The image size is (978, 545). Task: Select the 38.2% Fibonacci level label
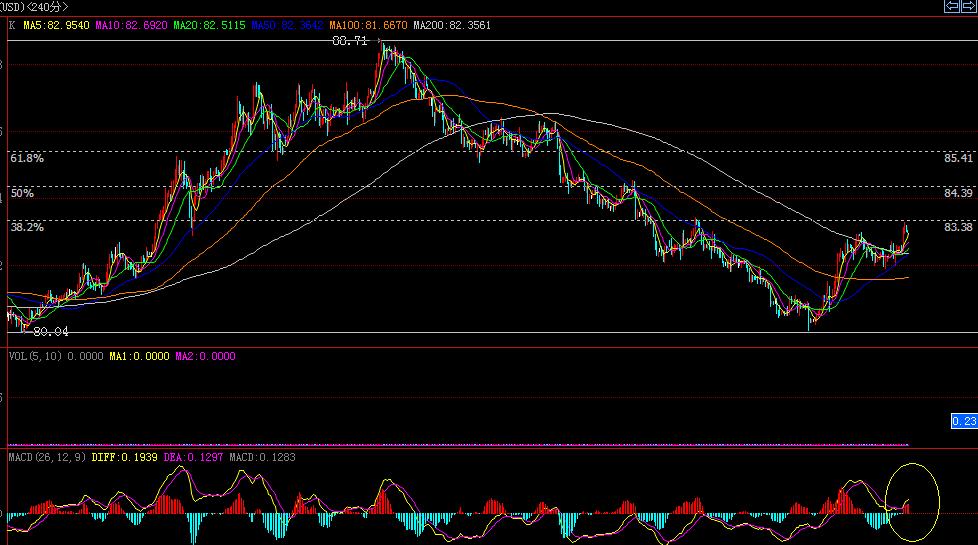[27, 227]
